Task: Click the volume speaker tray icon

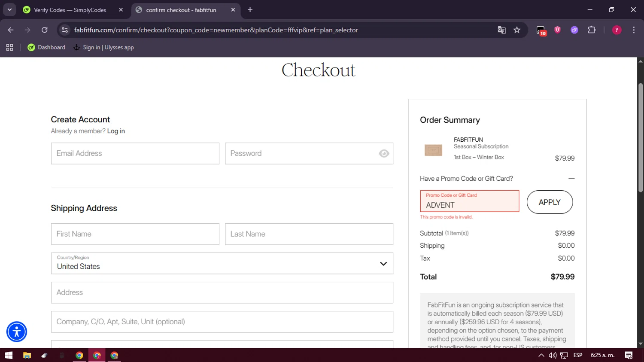Action: tap(553, 355)
